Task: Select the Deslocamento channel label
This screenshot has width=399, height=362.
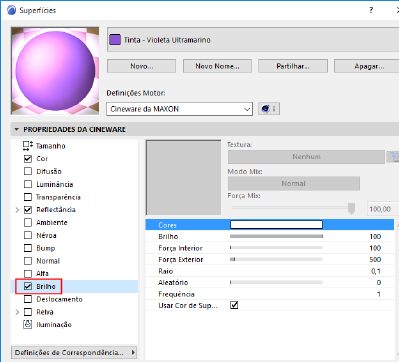Action: pyautogui.click(x=59, y=299)
